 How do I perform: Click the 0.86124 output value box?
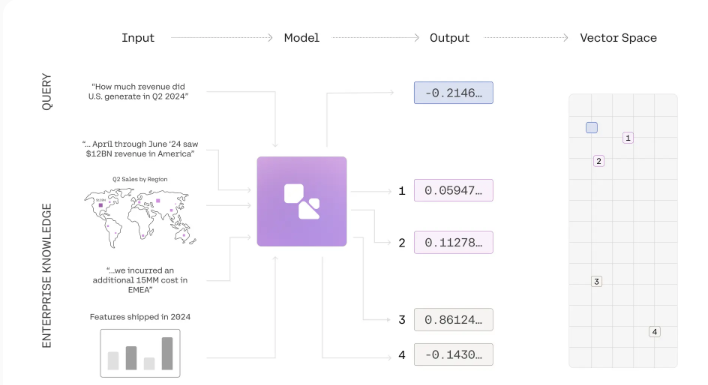[x=454, y=320]
